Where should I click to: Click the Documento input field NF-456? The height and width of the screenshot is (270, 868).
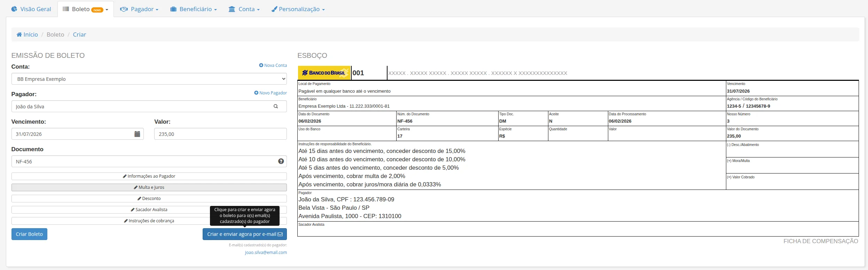click(149, 161)
